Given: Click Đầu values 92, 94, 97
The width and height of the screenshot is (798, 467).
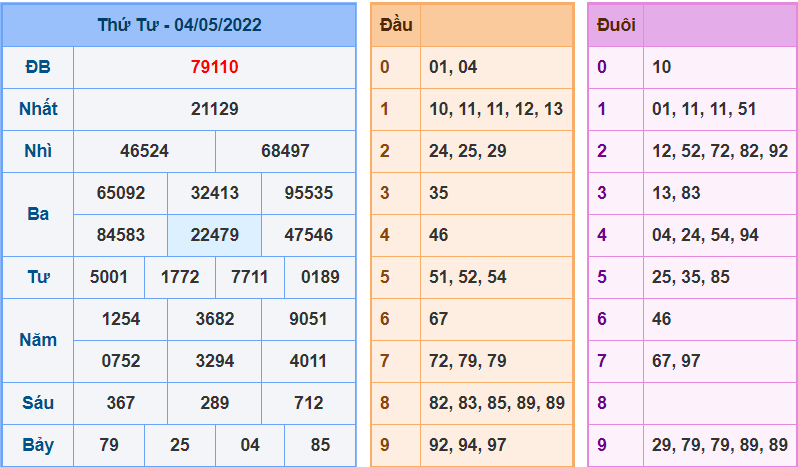Looking at the screenshot, I should [468, 445].
